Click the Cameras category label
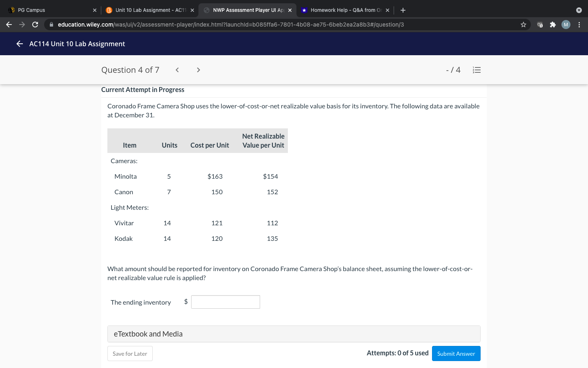 (124, 161)
